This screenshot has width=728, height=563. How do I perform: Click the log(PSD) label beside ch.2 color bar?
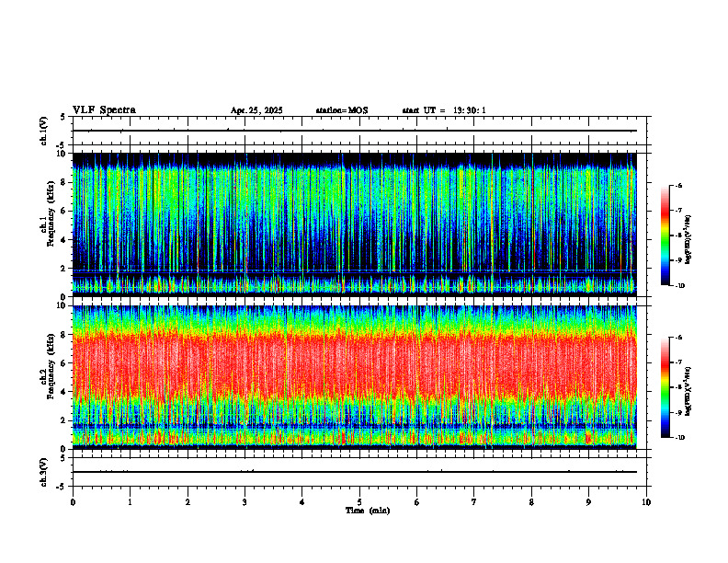688,392
